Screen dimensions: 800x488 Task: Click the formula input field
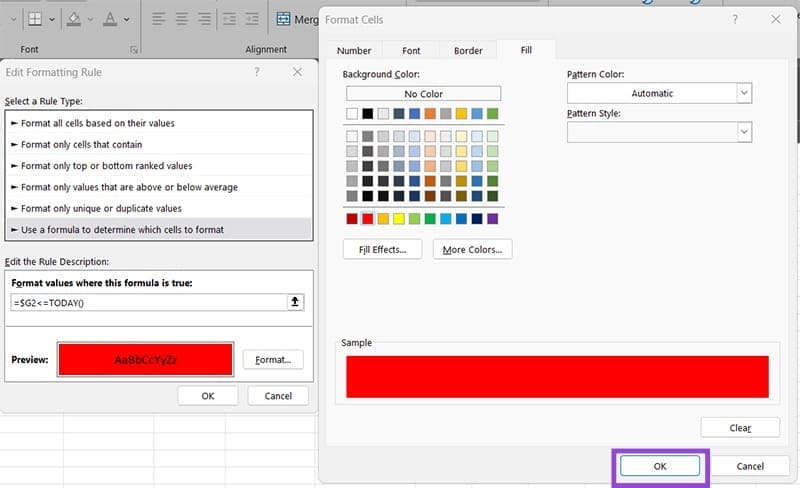click(146, 302)
